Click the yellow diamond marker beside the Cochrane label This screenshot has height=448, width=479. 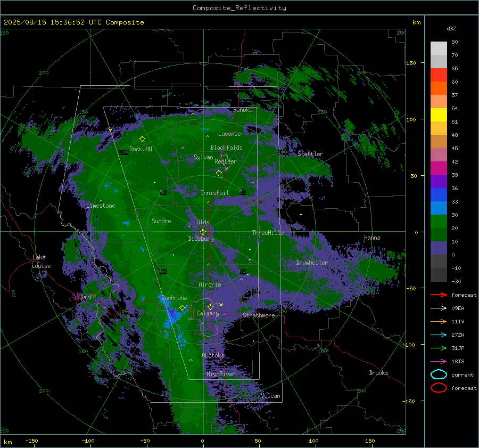click(182, 308)
